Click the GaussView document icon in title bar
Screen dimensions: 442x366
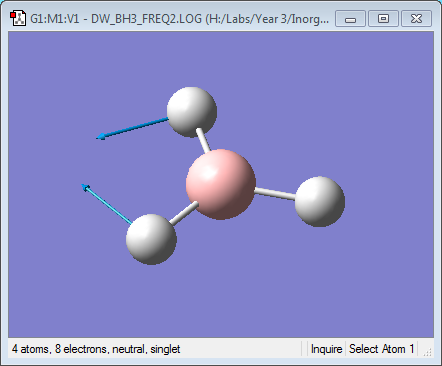coord(18,18)
